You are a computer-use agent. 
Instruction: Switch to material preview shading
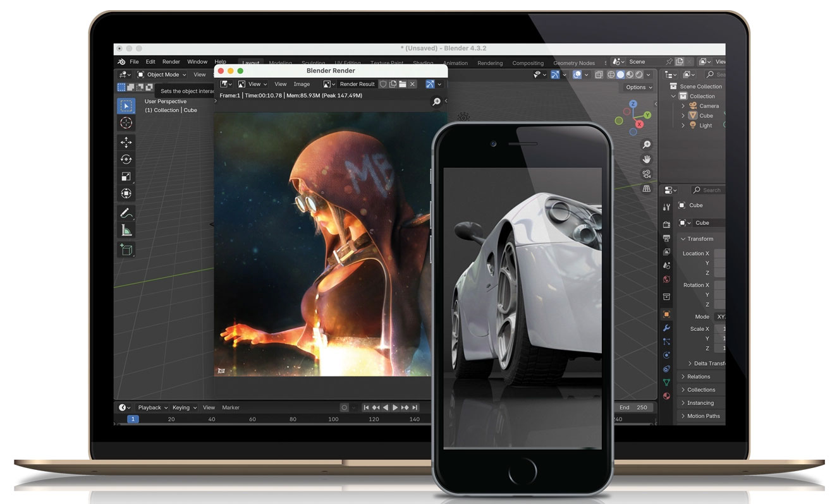630,75
